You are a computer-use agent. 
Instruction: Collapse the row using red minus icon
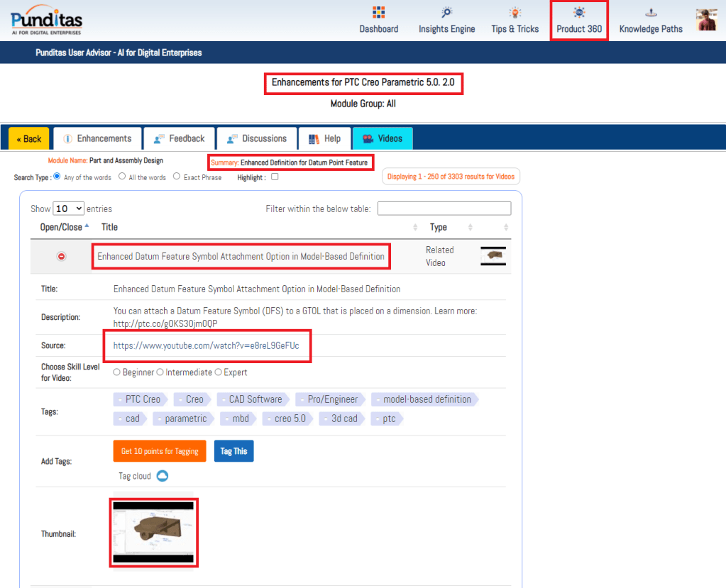62,256
